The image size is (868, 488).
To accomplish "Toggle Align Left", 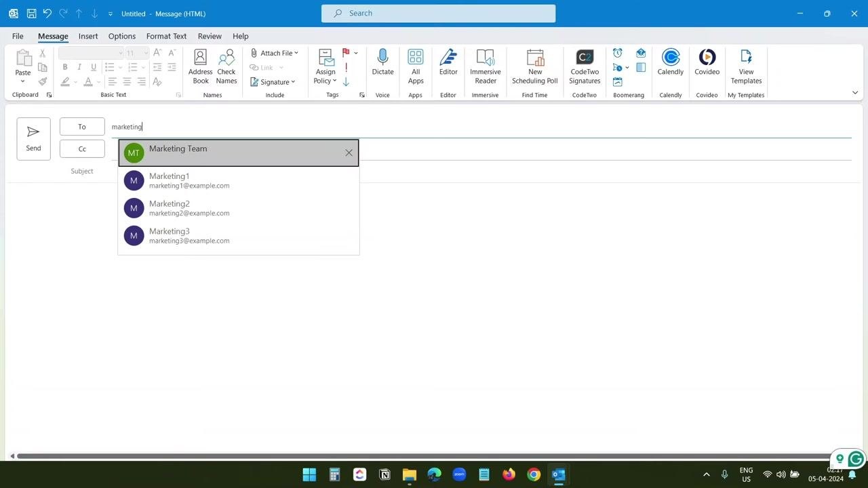I will (113, 81).
